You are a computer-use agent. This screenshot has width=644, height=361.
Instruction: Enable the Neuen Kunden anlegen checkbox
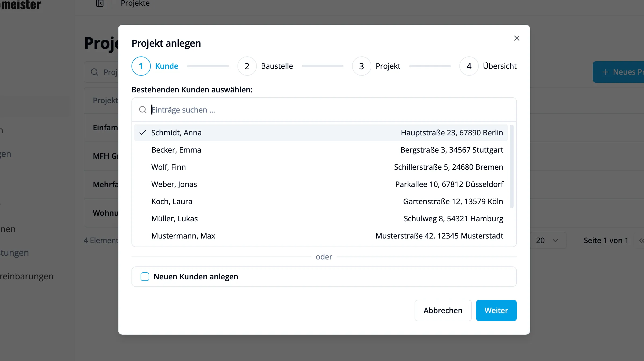[145, 277]
